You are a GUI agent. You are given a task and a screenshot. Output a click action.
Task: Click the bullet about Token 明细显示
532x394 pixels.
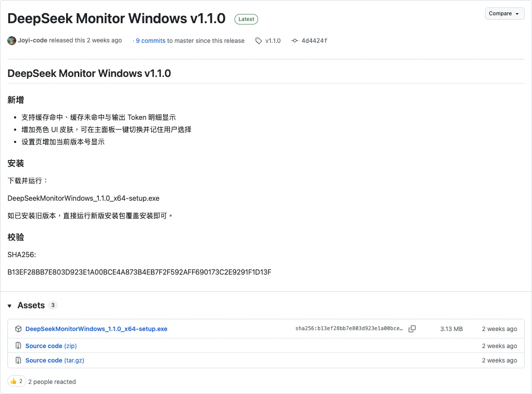(98, 117)
